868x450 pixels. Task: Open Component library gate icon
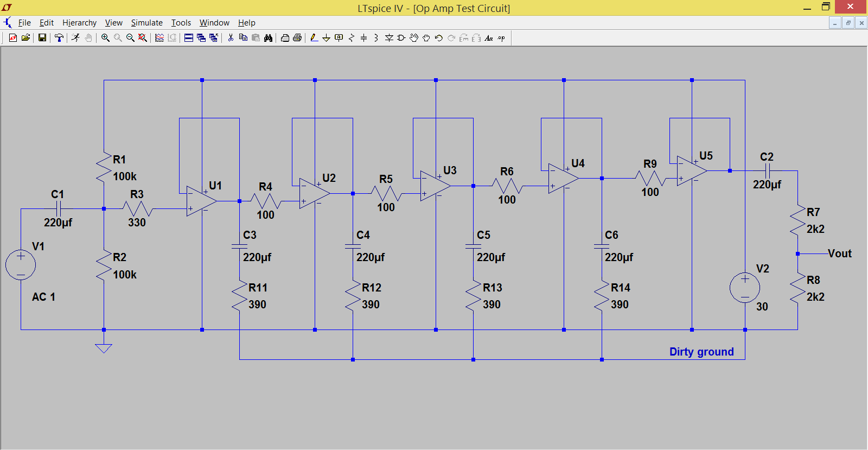(401, 37)
